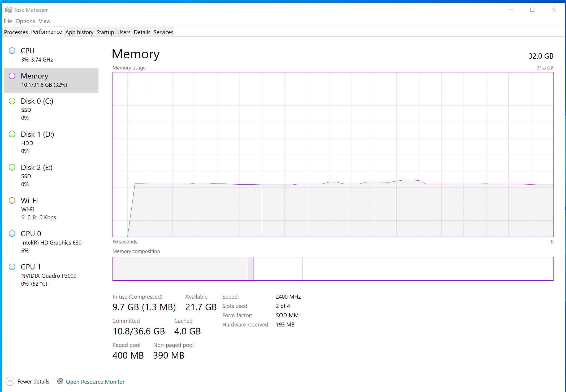Viewport: 566px width, 392px height.
Task: Click the CPU circle indicator icon
Action: click(x=12, y=51)
